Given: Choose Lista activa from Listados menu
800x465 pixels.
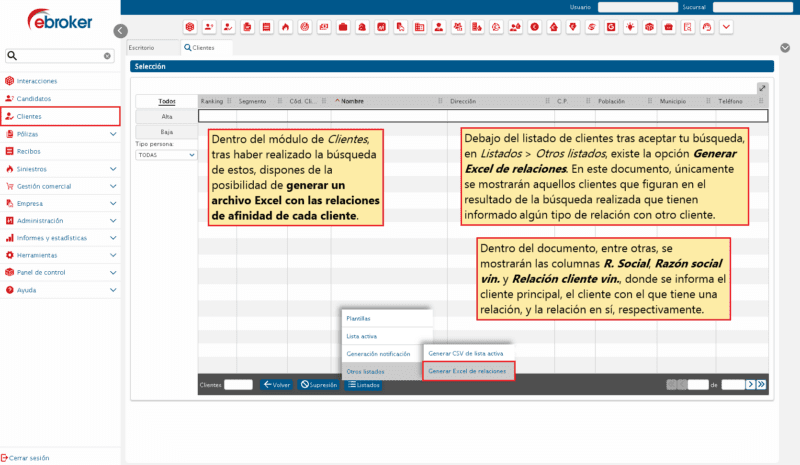Looking at the screenshot, I should 387,336.
